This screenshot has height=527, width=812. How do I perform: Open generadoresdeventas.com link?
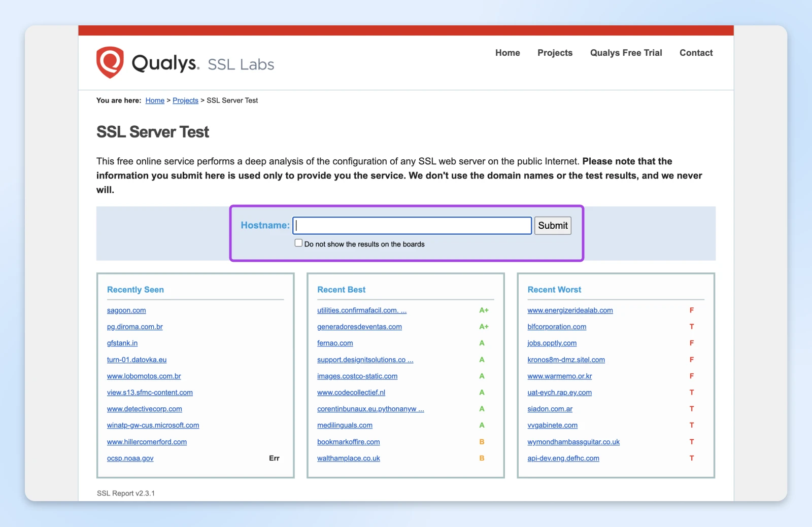(359, 327)
